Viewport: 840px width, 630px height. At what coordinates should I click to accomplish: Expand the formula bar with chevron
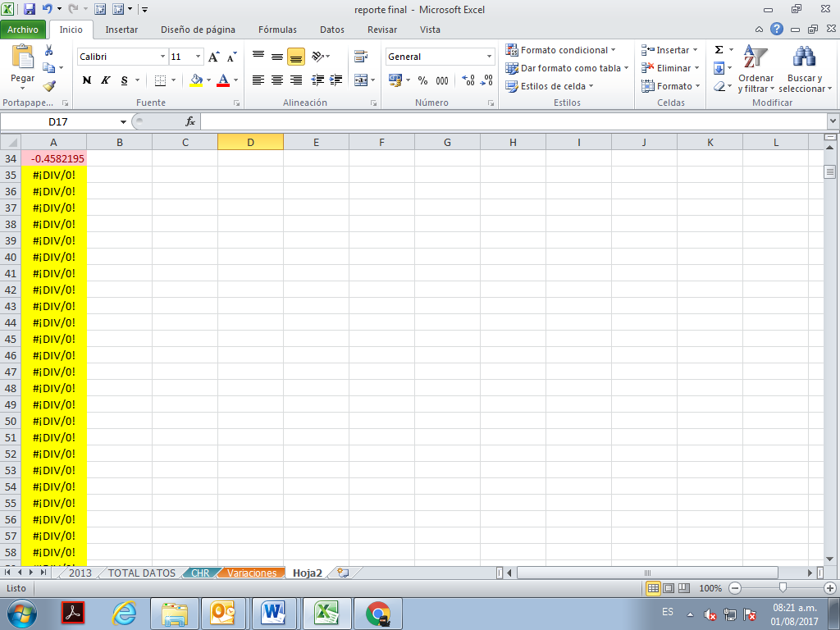[x=833, y=121]
